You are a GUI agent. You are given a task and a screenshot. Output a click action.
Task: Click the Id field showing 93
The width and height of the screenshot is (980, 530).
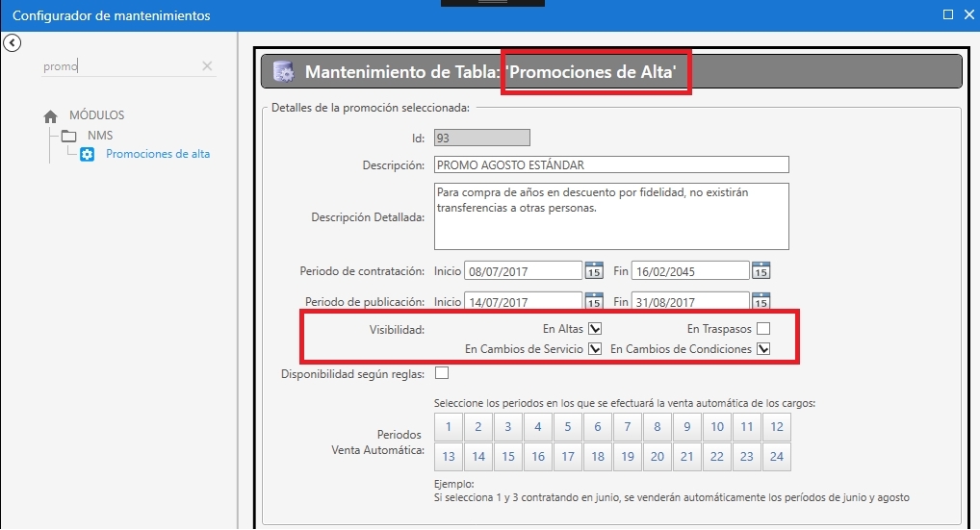(x=482, y=138)
